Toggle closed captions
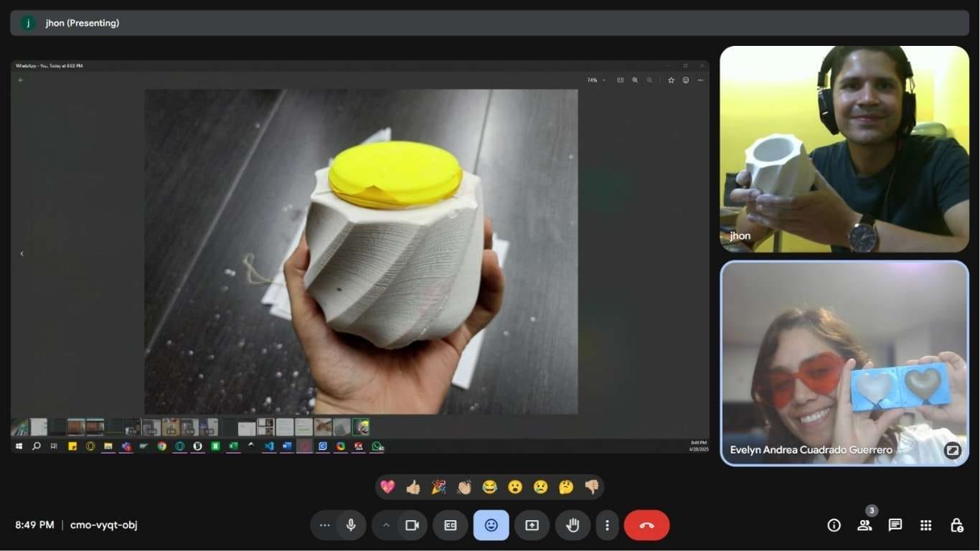Screen dimensions: 980x551 451,525
